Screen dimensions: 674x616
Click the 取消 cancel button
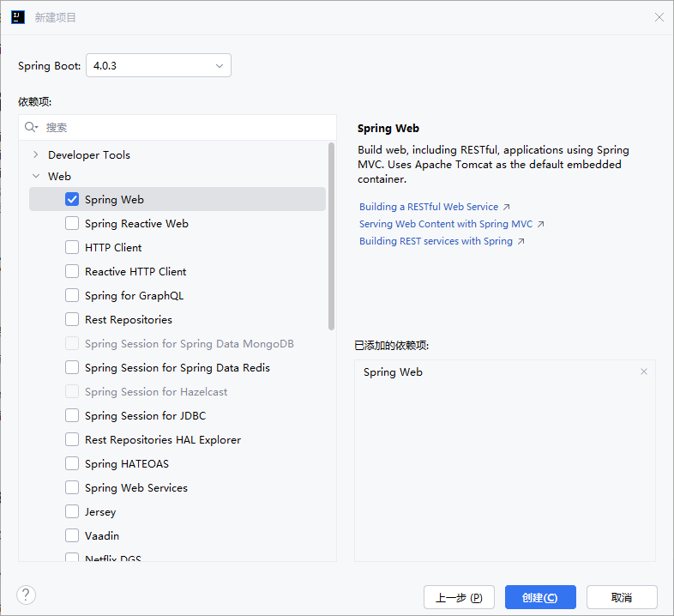click(x=622, y=597)
